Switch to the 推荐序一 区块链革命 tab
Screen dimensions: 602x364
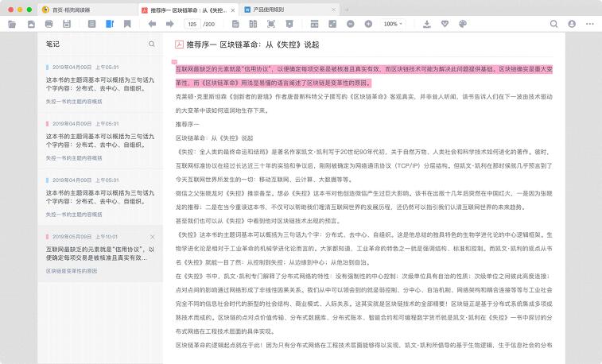(188, 10)
